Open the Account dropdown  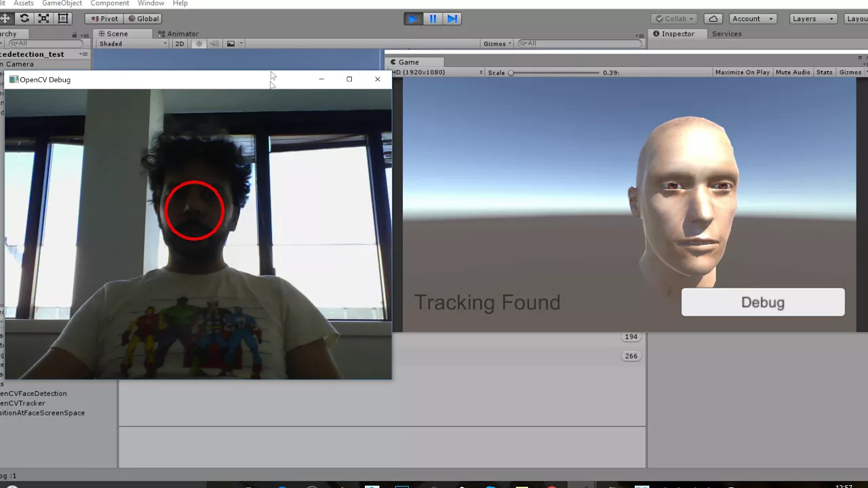753,18
